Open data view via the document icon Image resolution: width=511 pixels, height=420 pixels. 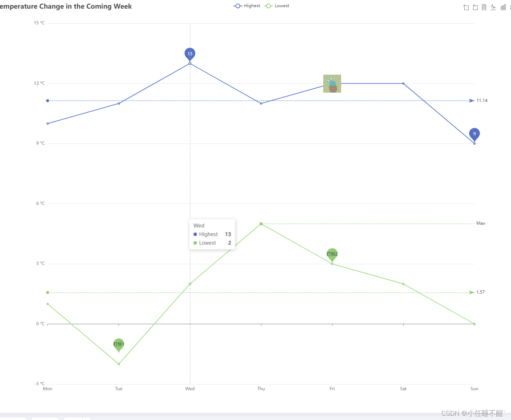(484, 7)
